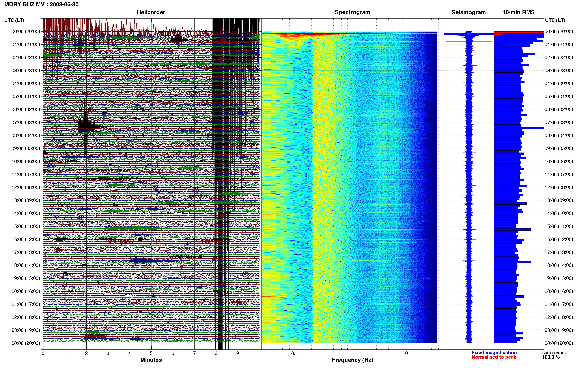Select the 'Spectrogram' panel heading
Image resolution: width=588 pixels, height=368 pixels.
click(x=352, y=12)
